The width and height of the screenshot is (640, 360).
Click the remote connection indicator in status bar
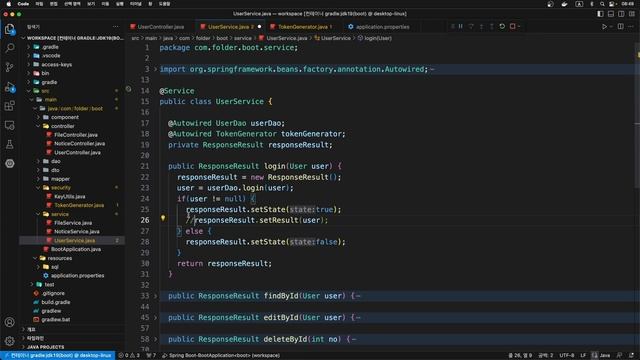tap(58, 356)
